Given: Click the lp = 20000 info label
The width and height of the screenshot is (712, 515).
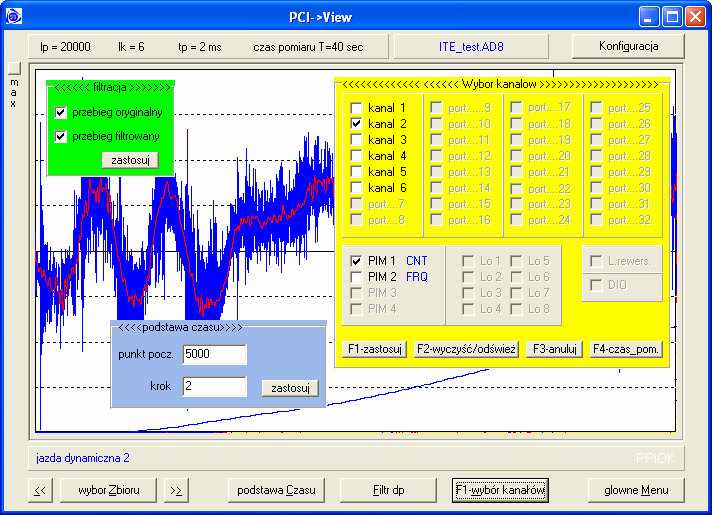Looking at the screenshot, I should coord(65,47).
